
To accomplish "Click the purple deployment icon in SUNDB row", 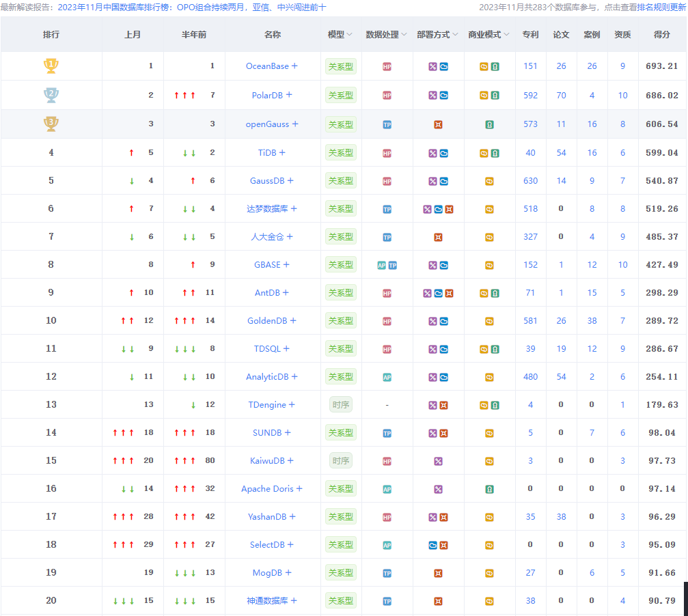I will (432, 433).
